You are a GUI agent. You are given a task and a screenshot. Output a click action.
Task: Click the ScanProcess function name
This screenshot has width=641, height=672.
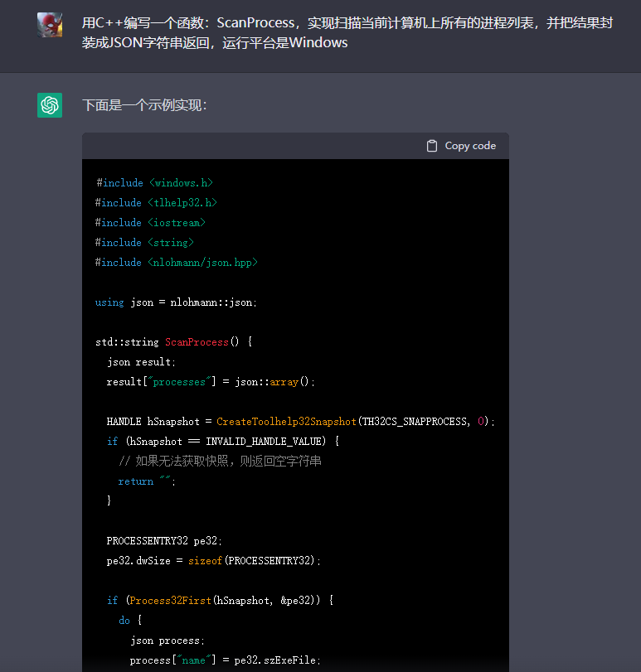click(196, 341)
